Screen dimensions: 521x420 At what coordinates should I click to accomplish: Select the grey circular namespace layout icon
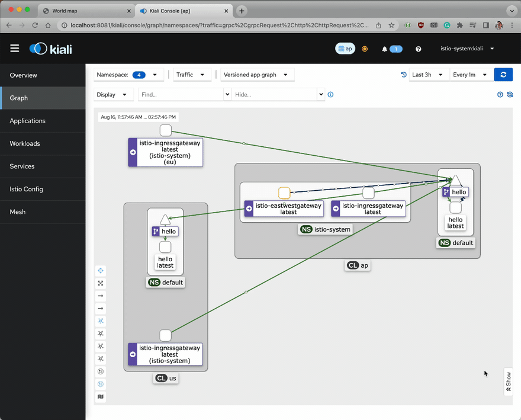[100, 371]
